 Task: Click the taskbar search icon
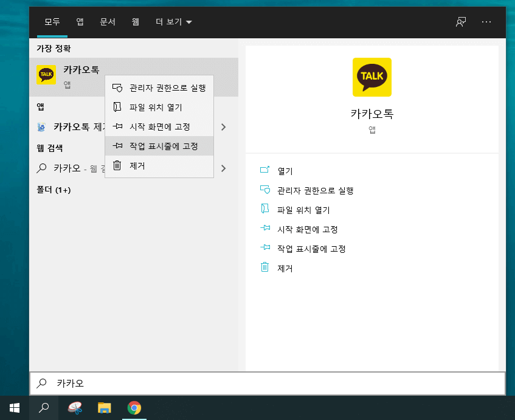tap(44, 408)
